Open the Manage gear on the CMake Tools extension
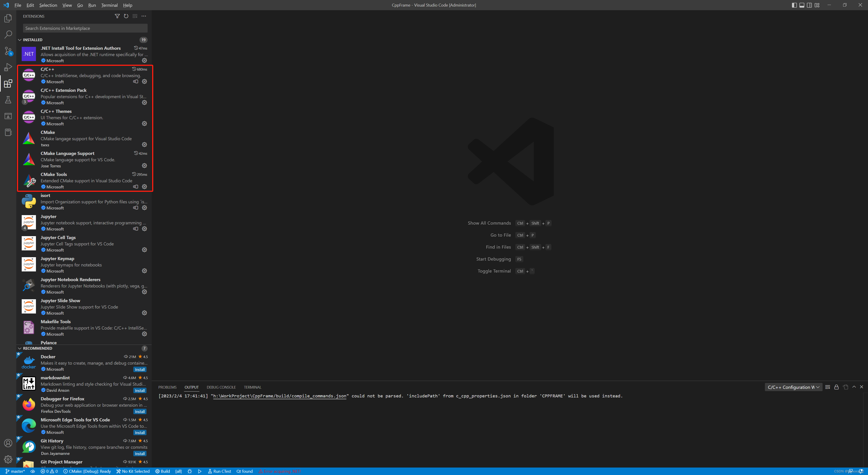868x475 pixels. tap(145, 186)
